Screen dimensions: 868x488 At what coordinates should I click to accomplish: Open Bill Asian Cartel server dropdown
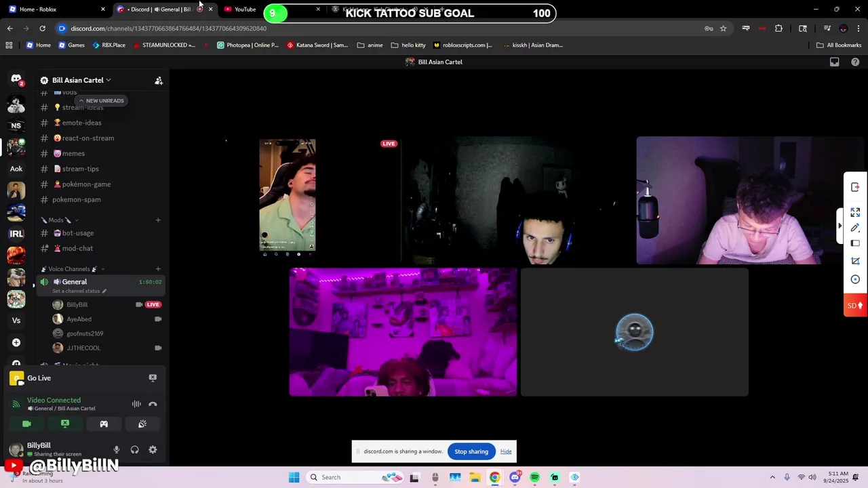(81, 80)
